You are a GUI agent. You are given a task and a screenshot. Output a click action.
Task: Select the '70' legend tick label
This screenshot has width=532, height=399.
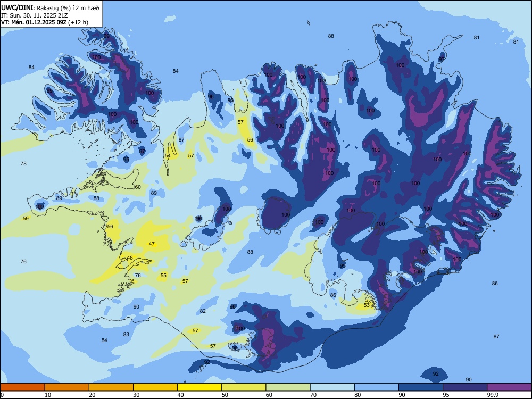click(x=313, y=395)
